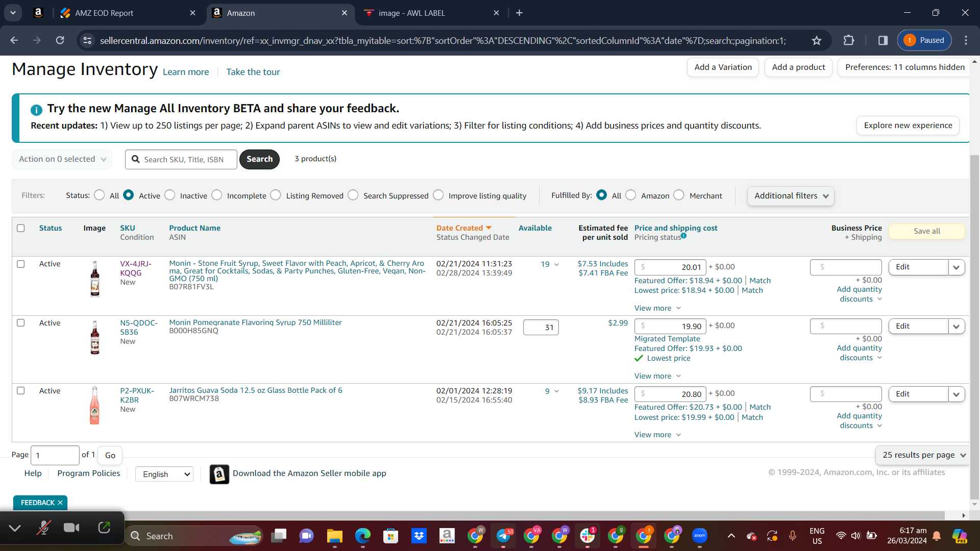Click the Search button next to SKU field
This screenshot has width=980, height=551.
click(259, 159)
